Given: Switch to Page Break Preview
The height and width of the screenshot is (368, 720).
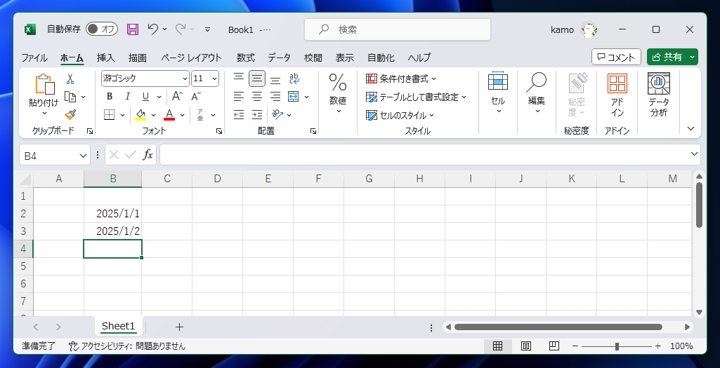Looking at the screenshot, I should (554, 346).
